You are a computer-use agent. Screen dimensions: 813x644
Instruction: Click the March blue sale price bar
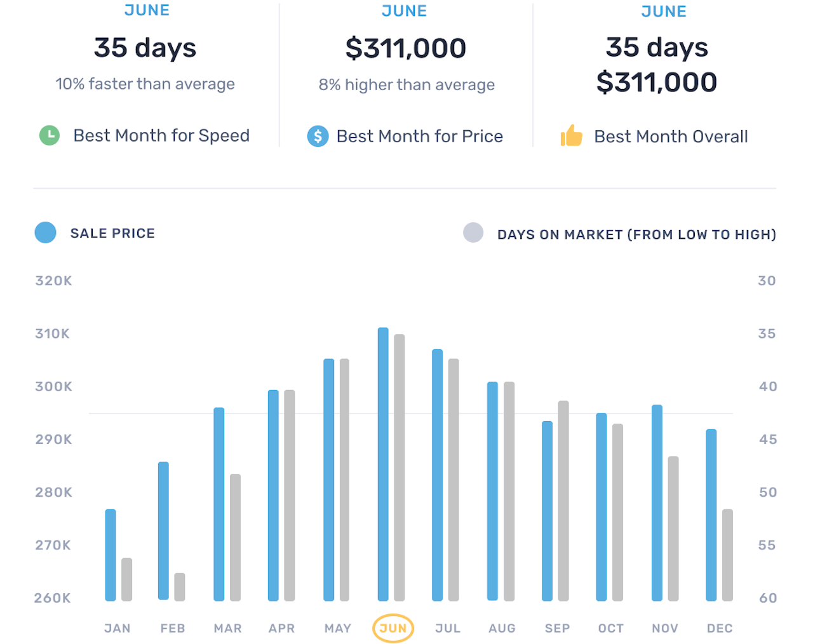pyautogui.click(x=219, y=504)
